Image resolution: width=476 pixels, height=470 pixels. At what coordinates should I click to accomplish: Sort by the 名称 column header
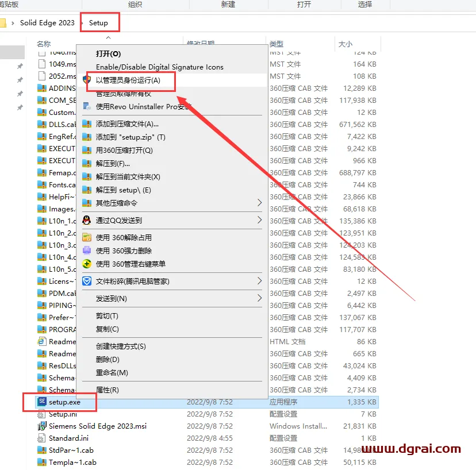click(x=44, y=44)
